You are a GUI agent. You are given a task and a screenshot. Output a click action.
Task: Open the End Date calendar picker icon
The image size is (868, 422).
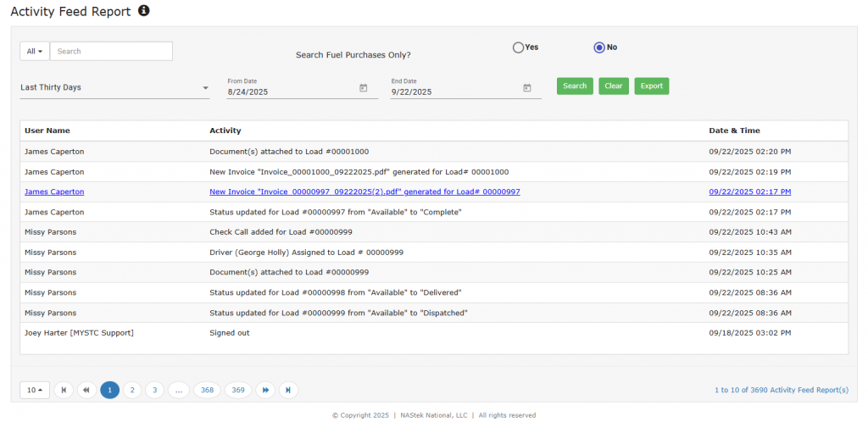(526, 88)
